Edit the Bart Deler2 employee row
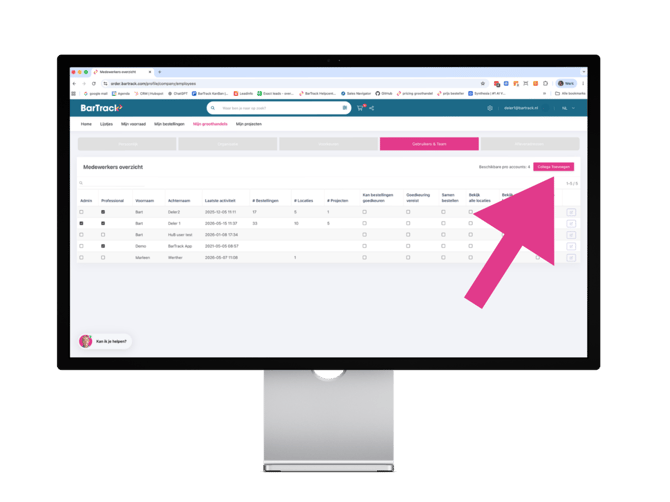The width and height of the screenshot is (670, 502). [x=571, y=212]
